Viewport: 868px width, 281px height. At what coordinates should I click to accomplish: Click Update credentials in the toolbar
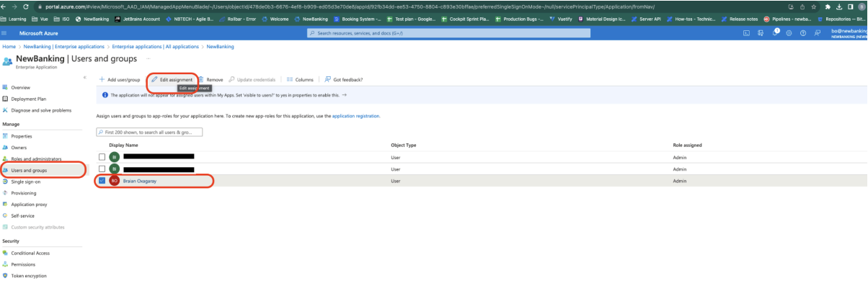coord(252,79)
